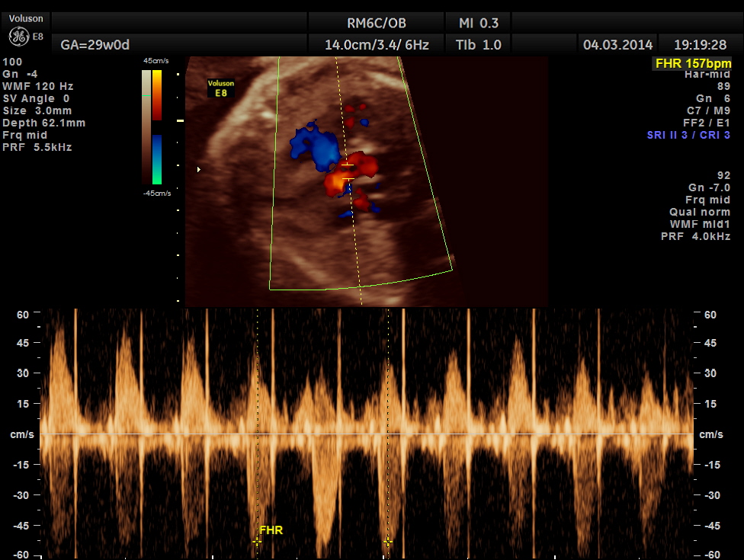The width and height of the screenshot is (744, 560).
Task: Click the blue-green lower color velocity bar
Action: pos(156,159)
